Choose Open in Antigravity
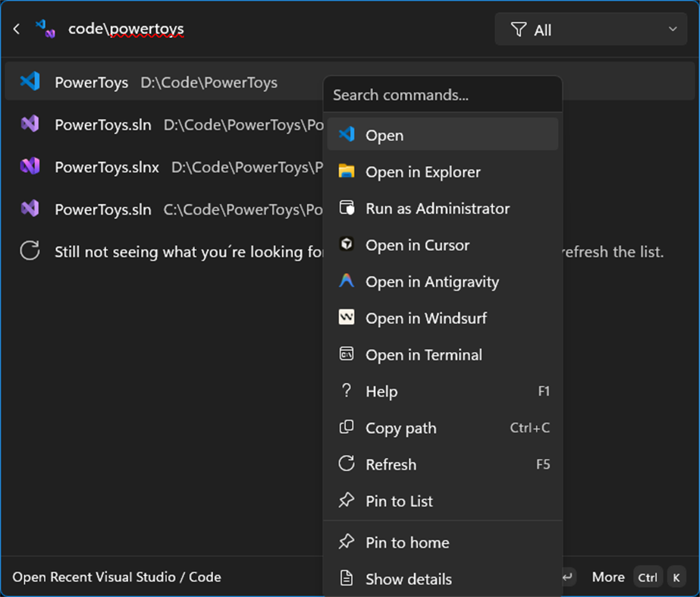Screen dimensions: 700x597 442,281
